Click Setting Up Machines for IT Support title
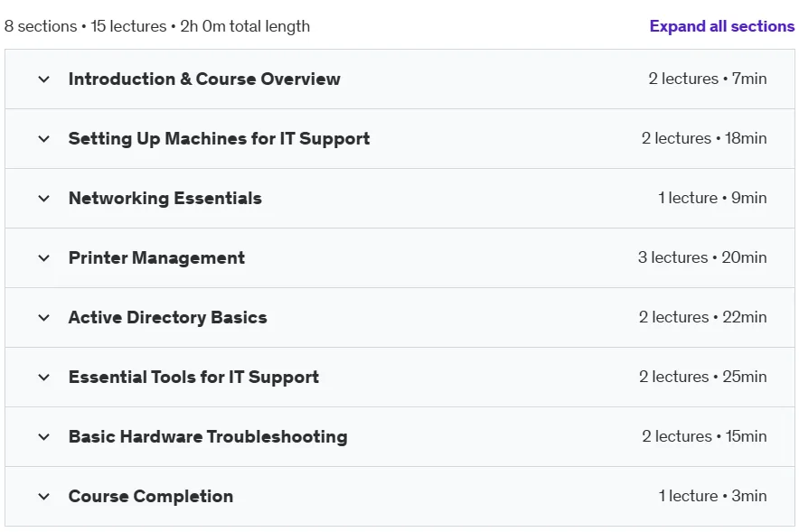This screenshot has width=799, height=532. (x=219, y=138)
